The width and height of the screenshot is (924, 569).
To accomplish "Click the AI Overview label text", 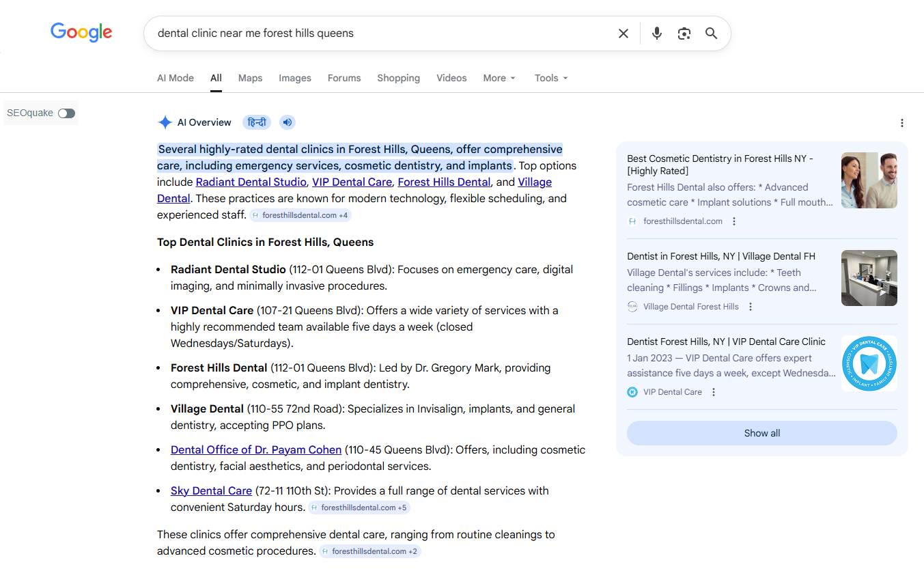I will (x=204, y=122).
